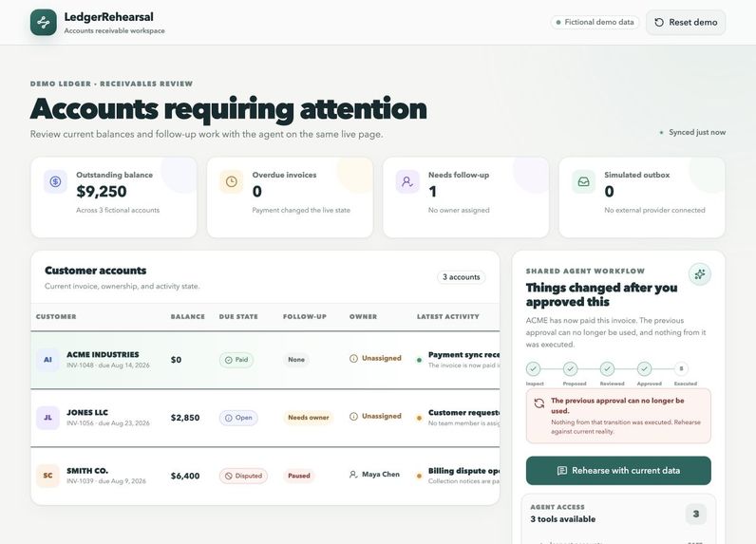
Task: Click the Simulated outbox inbox icon
Action: pos(583,181)
